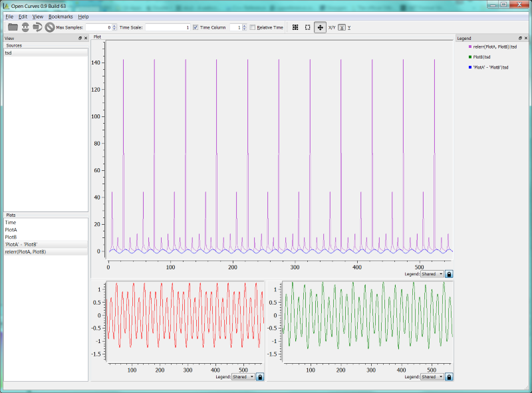Open the red plot Legend dropdown

click(243, 377)
